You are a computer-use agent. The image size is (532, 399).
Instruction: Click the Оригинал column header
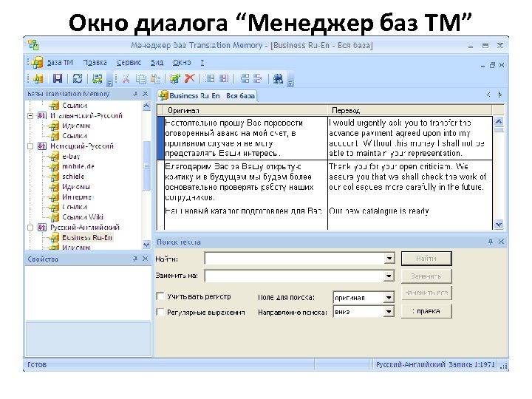245,110
